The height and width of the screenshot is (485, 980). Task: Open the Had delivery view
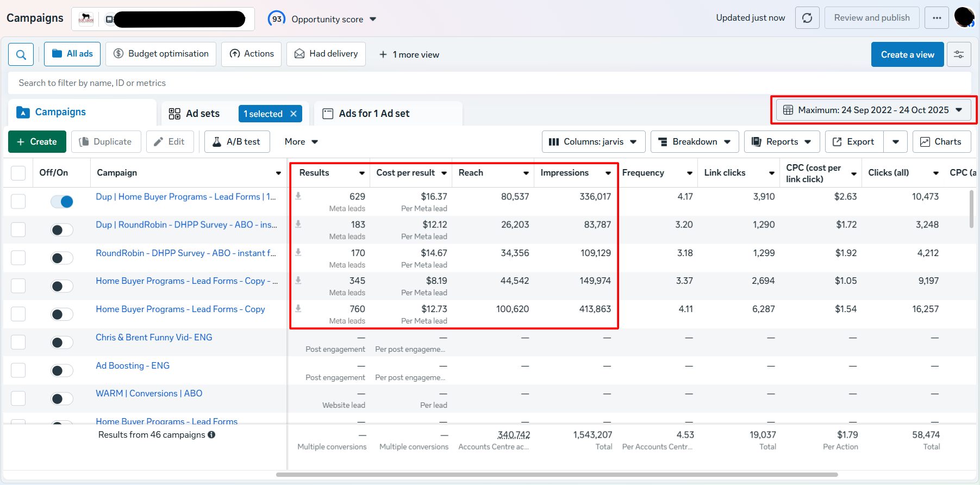(326, 54)
